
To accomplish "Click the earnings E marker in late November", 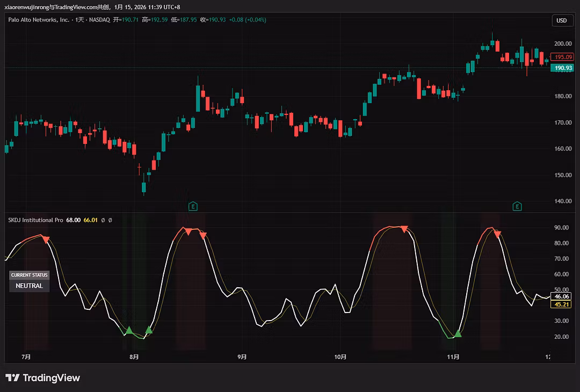I will 517,206.
